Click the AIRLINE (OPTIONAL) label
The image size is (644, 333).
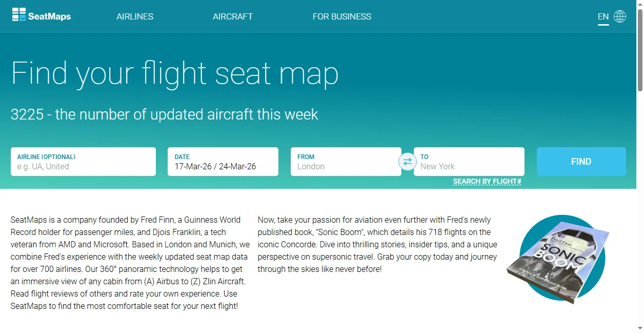(45, 156)
